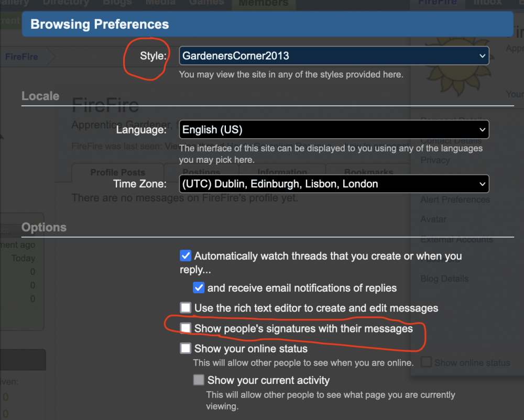Open the Privacy sidebar link
This screenshot has height=420, width=524.
click(435, 160)
